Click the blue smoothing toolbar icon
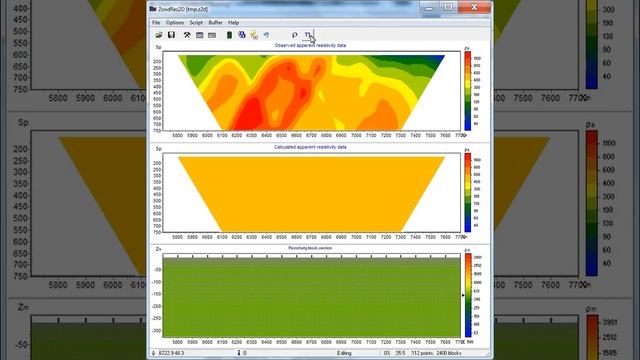The width and height of the screenshot is (640, 360). (x=242, y=35)
